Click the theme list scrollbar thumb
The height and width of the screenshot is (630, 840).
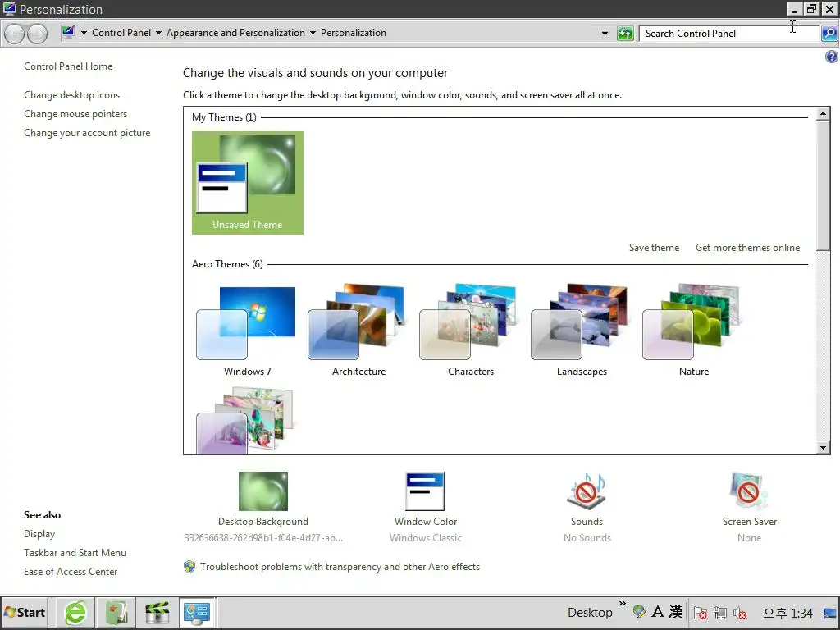pos(823,185)
